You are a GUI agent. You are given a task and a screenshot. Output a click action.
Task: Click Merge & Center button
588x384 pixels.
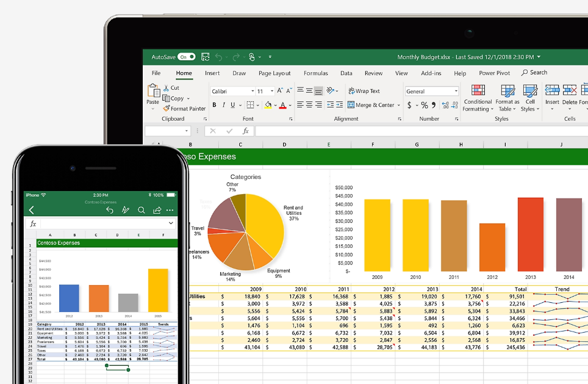pos(371,105)
